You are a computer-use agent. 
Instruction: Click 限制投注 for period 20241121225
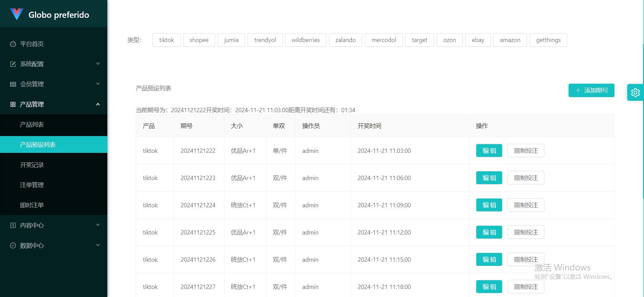(526, 232)
